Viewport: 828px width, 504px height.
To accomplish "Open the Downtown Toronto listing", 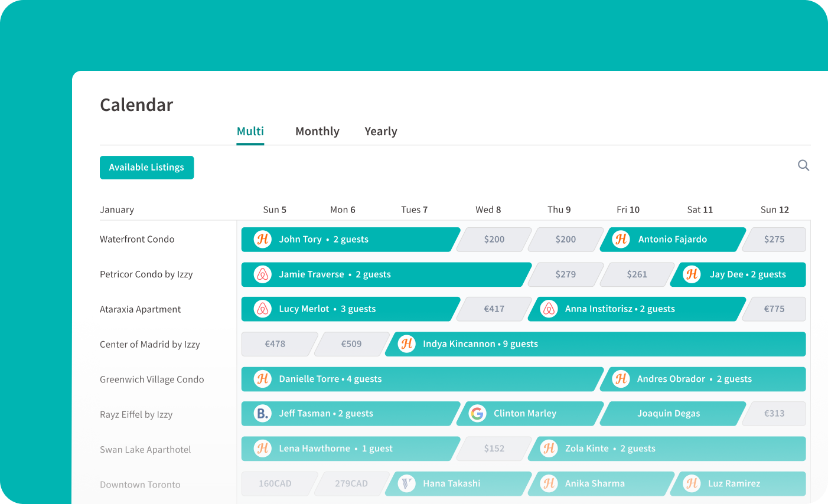I will [140, 484].
